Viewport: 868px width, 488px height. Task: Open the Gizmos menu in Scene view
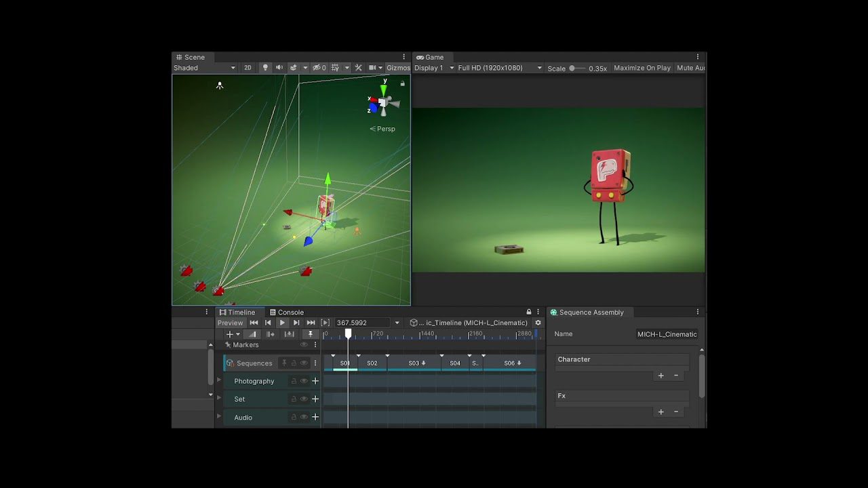(398, 68)
